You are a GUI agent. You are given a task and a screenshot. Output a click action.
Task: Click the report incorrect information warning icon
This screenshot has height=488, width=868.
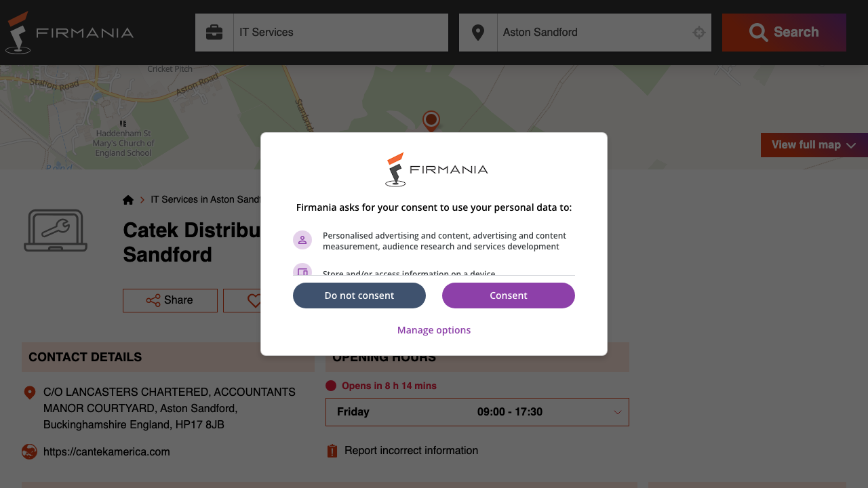[332, 450]
